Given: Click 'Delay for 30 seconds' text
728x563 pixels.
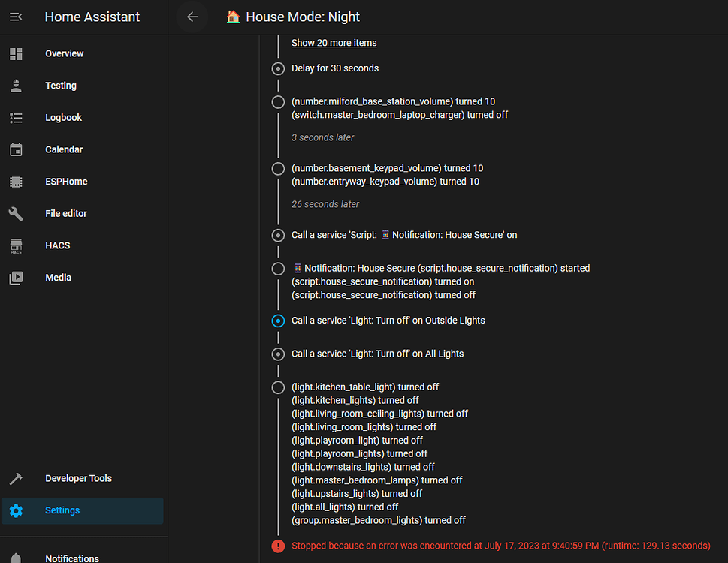Looking at the screenshot, I should click(x=335, y=68).
